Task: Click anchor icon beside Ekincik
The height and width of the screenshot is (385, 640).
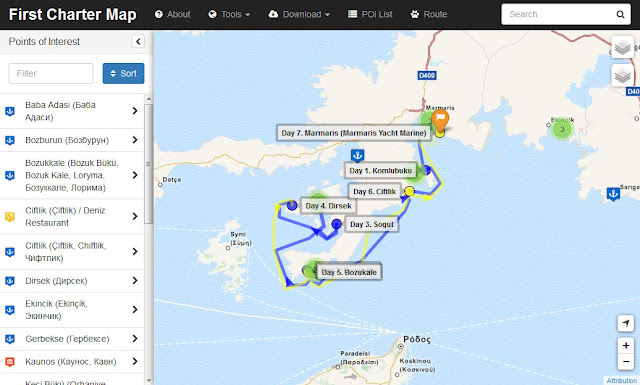Action: click(10, 309)
